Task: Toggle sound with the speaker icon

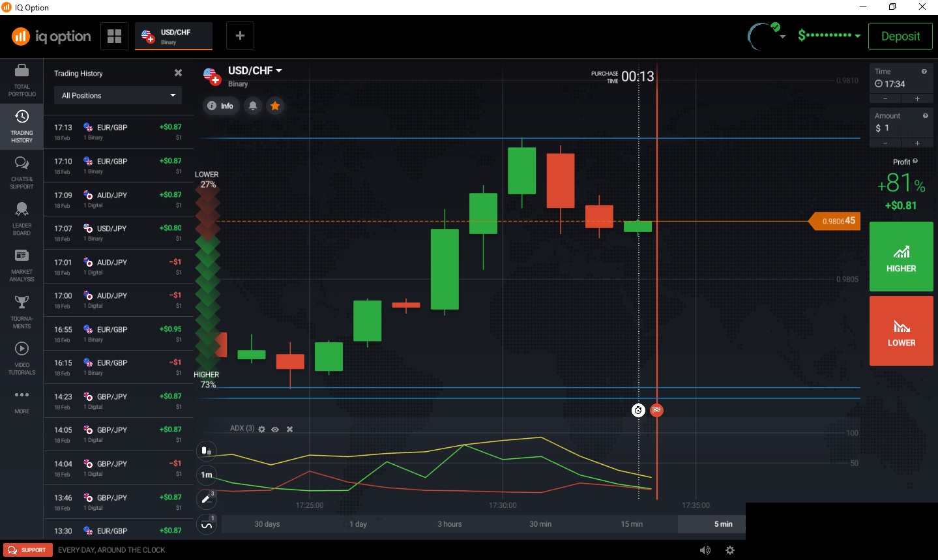Action: point(705,550)
